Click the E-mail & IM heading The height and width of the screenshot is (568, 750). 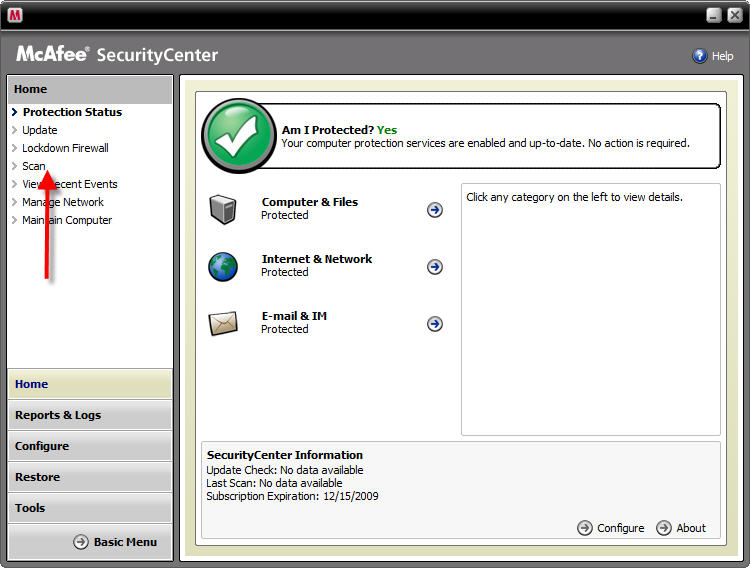pos(294,316)
